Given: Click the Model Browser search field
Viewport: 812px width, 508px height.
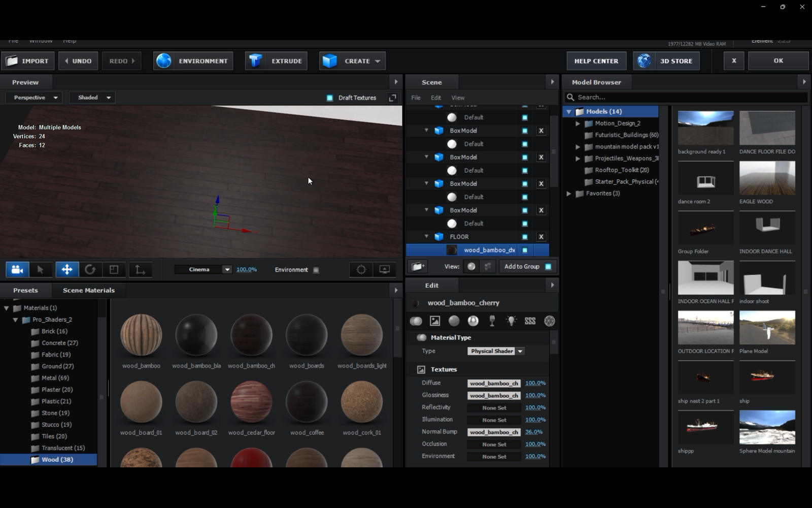Looking at the screenshot, I should tap(686, 97).
